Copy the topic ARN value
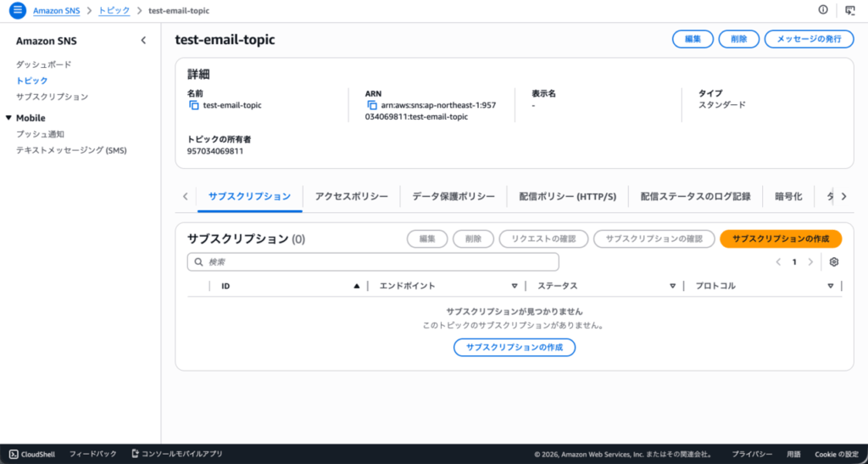 372,105
